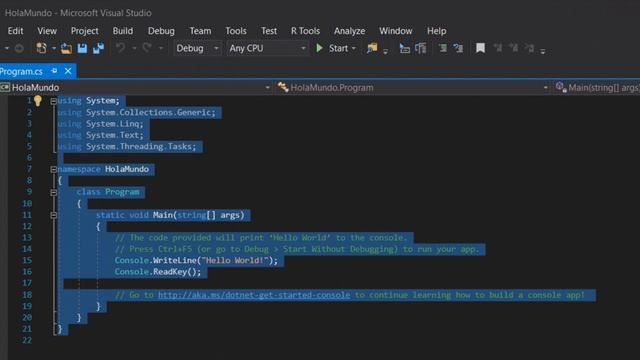Click the Save All icon
This screenshot has width=640, height=360.
[98, 48]
